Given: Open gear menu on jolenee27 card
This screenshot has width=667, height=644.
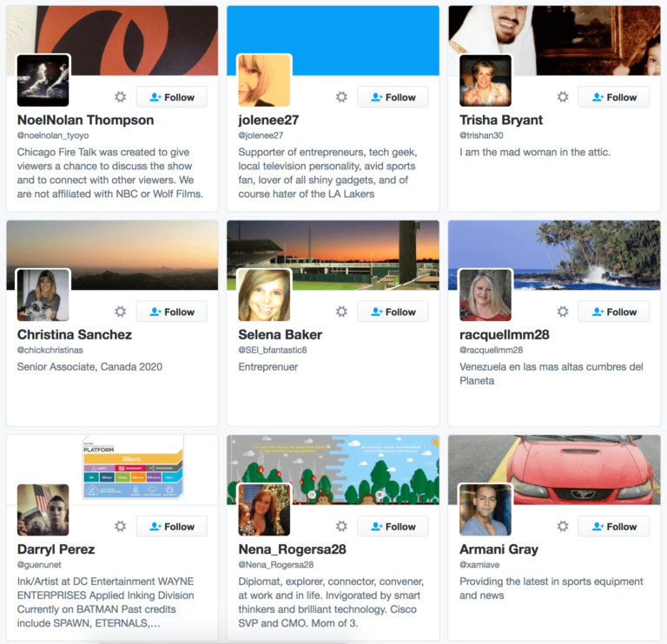Looking at the screenshot, I should (x=341, y=97).
